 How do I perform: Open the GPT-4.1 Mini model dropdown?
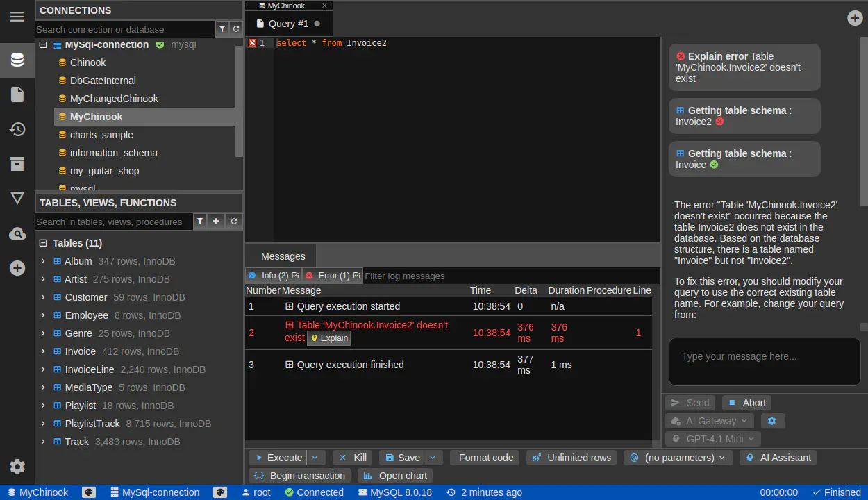pyautogui.click(x=713, y=439)
